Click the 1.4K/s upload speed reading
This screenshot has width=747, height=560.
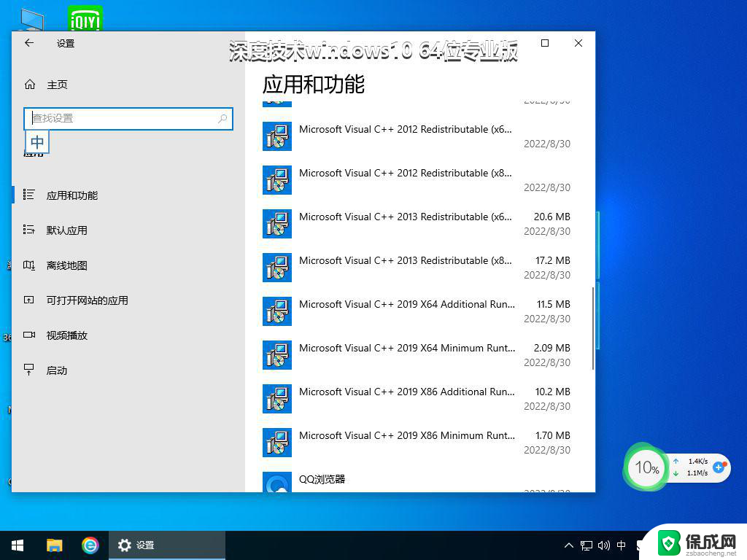pos(698,462)
